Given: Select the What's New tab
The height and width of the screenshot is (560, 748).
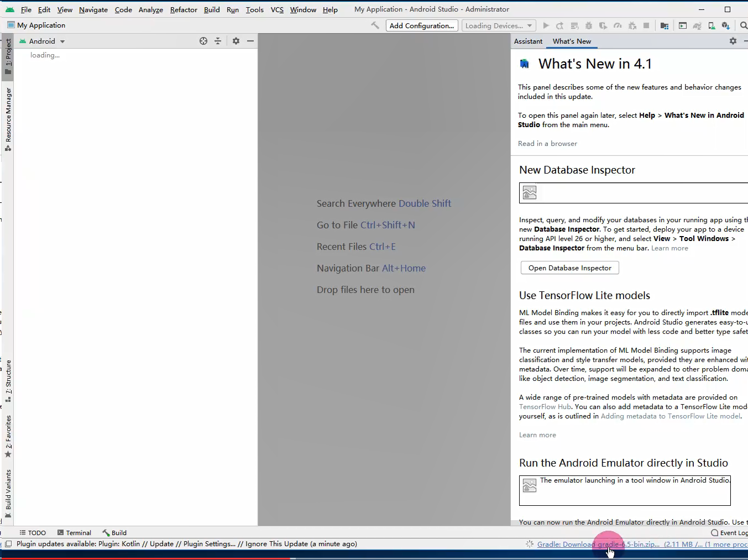Looking at the screenshot, I should click(x=572, y=41).
